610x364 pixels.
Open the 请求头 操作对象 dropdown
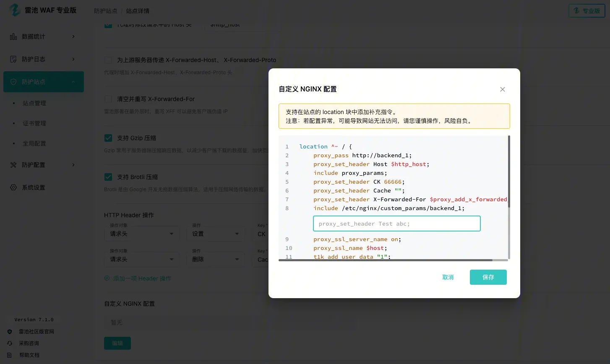[x=141, y=234]
